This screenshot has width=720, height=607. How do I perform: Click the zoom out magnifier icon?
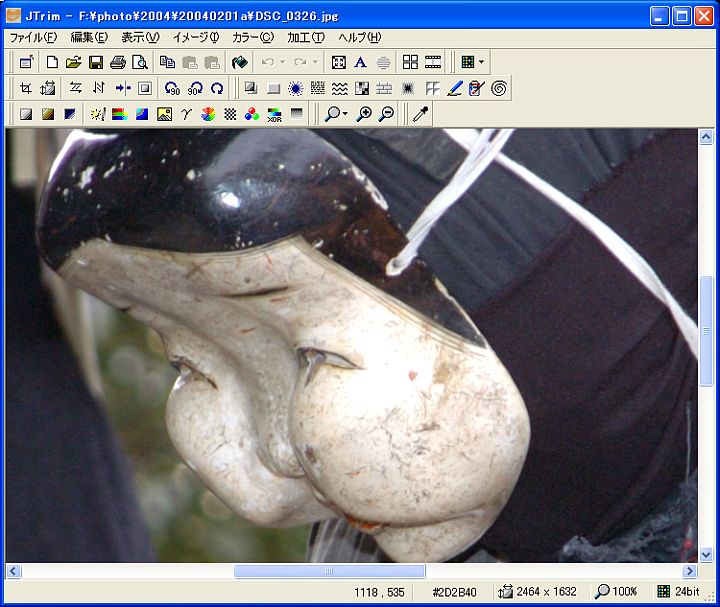[386, 114]
